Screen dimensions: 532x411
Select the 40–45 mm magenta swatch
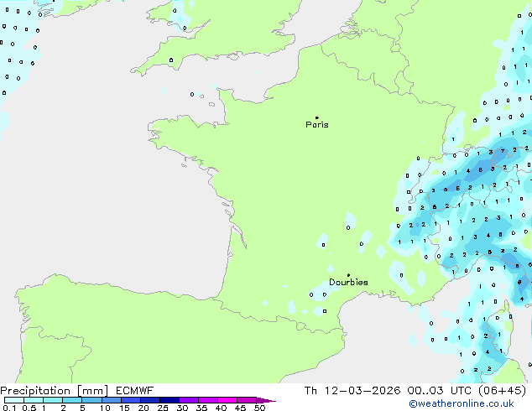[227, 400]
